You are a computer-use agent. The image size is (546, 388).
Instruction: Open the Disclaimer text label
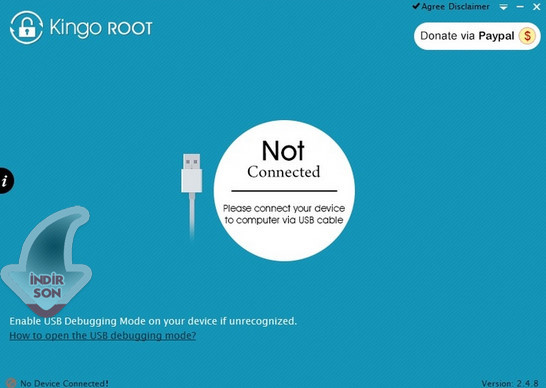[x=469, y=7]
